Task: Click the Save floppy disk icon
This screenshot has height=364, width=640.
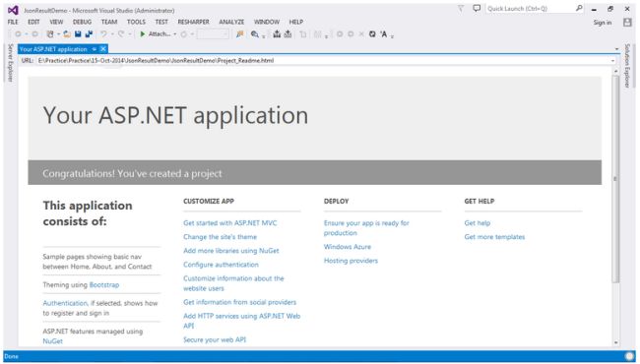Action: click(x=78, y=34)
